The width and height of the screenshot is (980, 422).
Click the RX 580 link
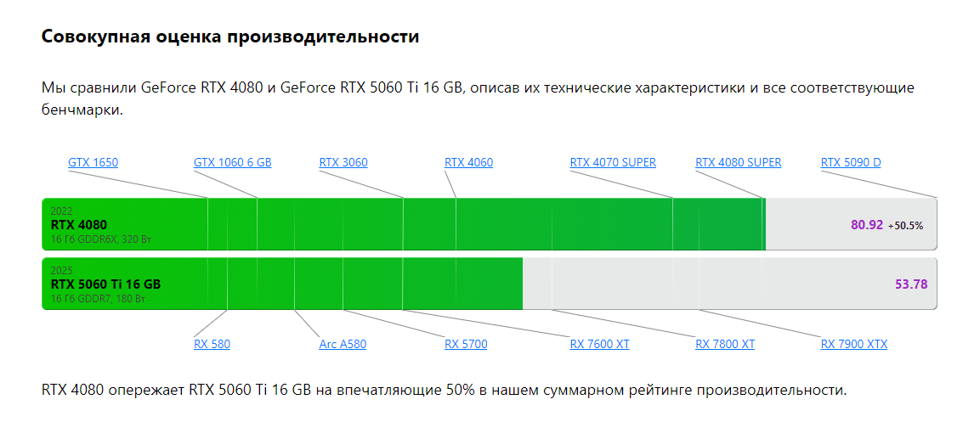pyautogui.click(x=212, y=344)
